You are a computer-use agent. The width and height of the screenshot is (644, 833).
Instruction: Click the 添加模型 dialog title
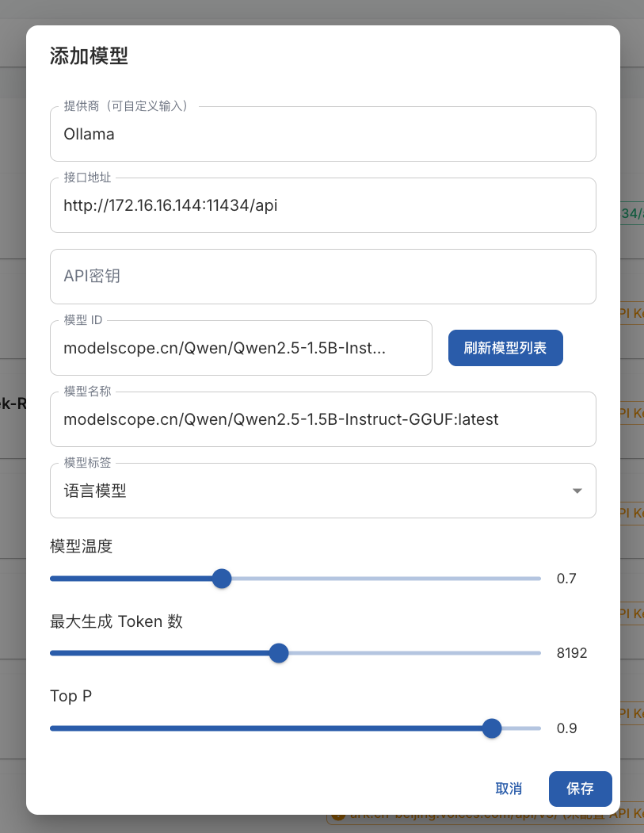(89, 55)
